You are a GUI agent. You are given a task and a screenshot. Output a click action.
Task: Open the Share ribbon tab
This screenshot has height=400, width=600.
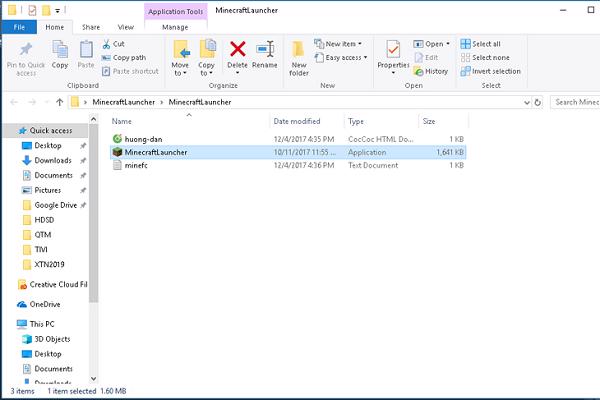tap(90, 27)
